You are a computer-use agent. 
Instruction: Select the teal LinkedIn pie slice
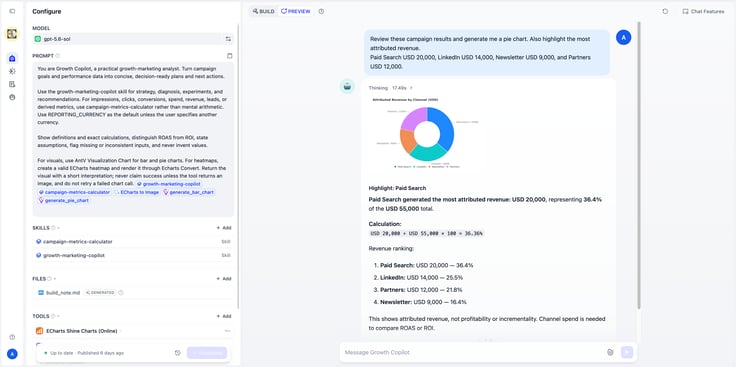tap(429, 152)
